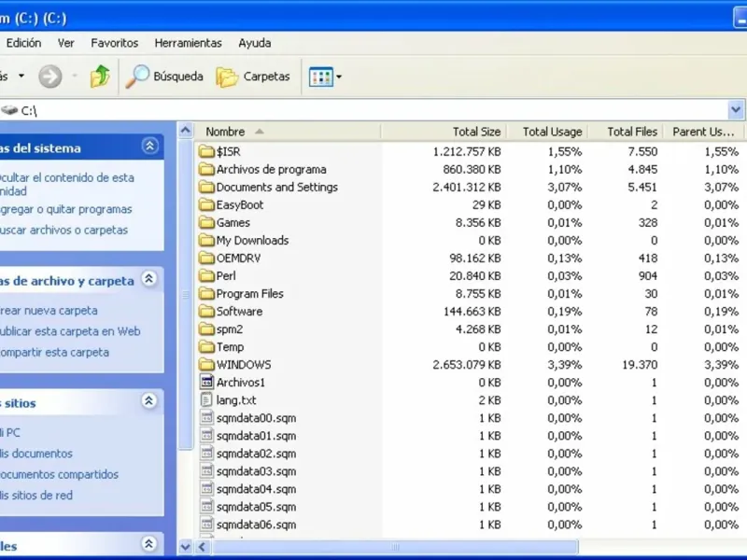
Task: Select sqmdata05.sqm file icon
Action: point(206,507)
